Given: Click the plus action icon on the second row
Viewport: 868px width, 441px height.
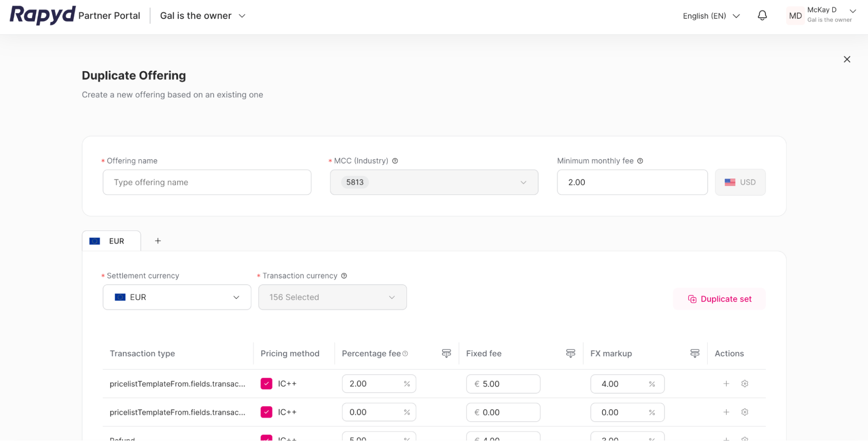Looking at the screenshot, I should coord(726,412).
